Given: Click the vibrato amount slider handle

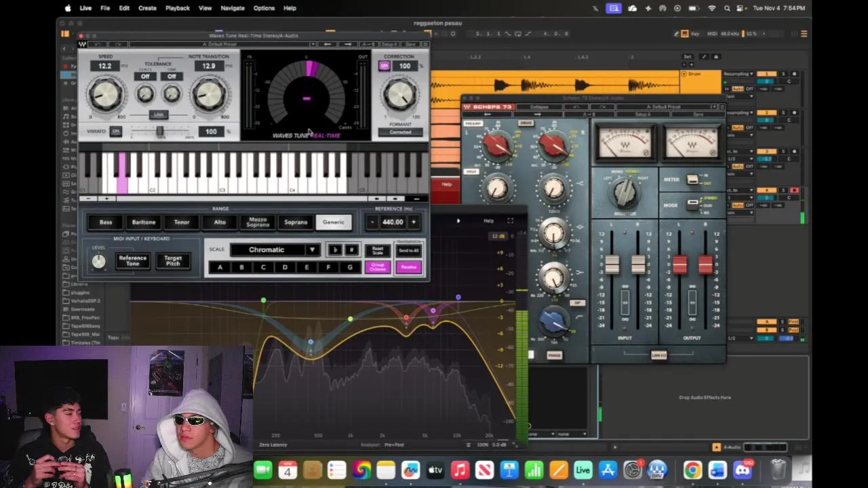Looking at the screenshot, I should point(160,131).
